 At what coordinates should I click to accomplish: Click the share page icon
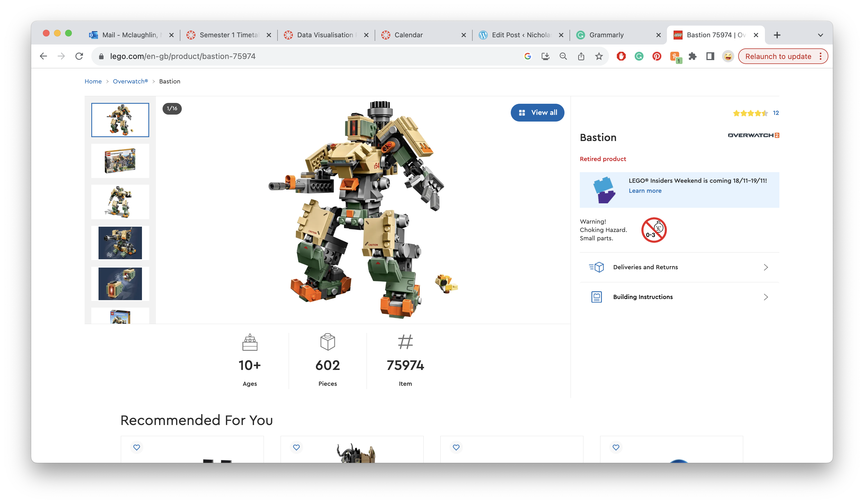pos(581,56)
